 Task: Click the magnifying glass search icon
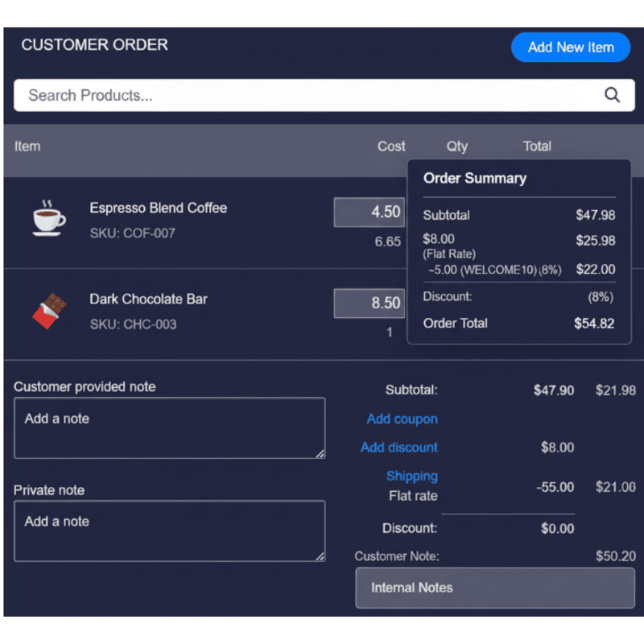click(x=612, y=95)
